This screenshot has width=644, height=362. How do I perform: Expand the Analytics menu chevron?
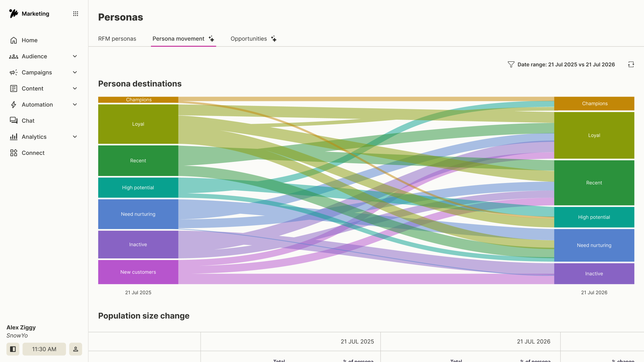coord(75,137)
